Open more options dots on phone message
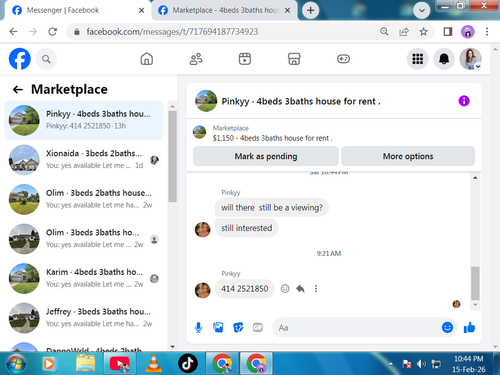 tap(316, 289)
